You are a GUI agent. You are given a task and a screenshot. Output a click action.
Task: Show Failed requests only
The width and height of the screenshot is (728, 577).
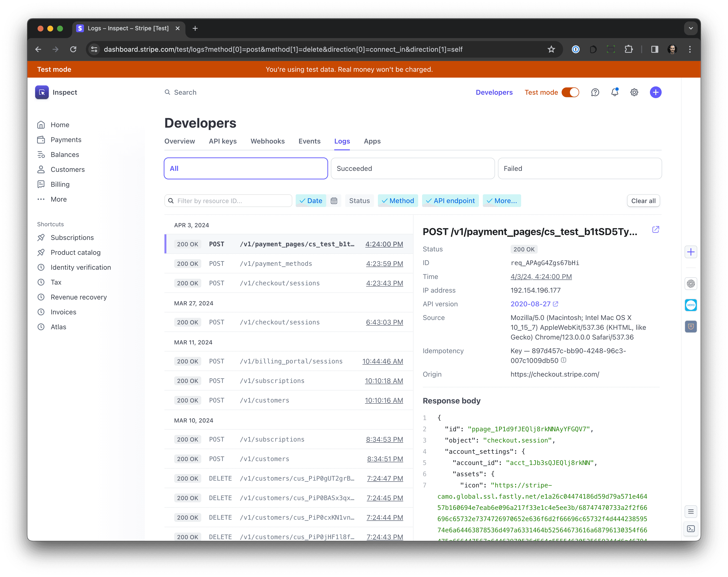pos(580,168)
